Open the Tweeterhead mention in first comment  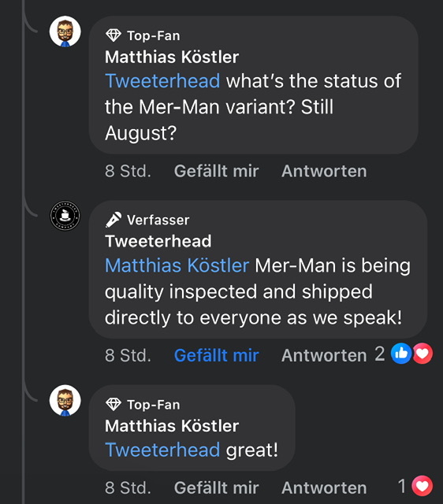(x=162, y=80)
